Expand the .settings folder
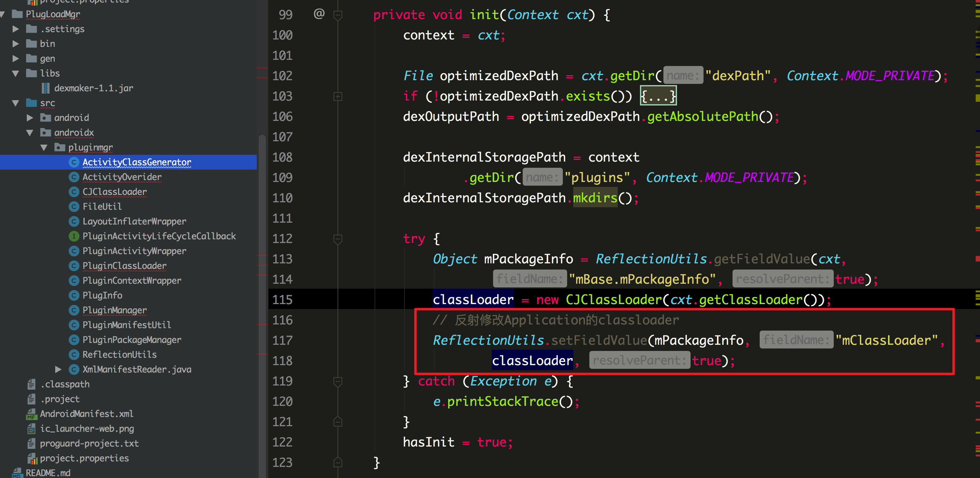980x478 pixels. (16, 29)
